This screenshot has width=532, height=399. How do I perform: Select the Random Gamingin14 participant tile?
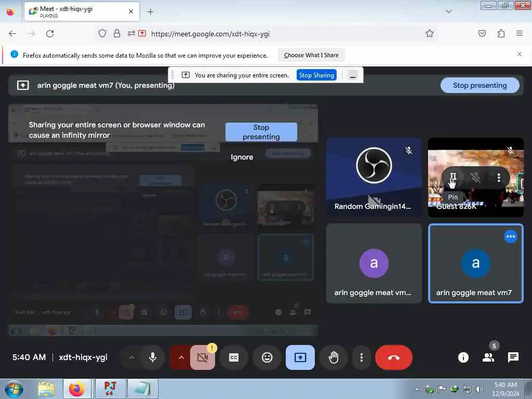coord(374,177)
